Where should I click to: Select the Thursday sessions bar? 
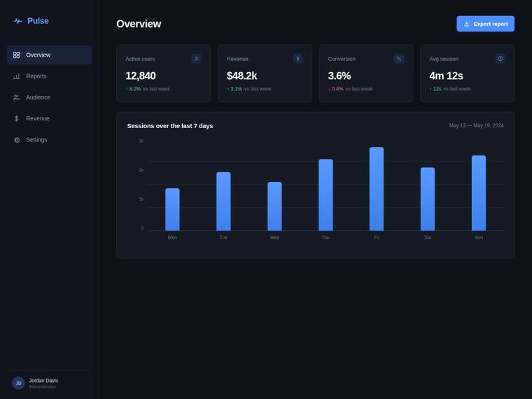coord(325,195)
